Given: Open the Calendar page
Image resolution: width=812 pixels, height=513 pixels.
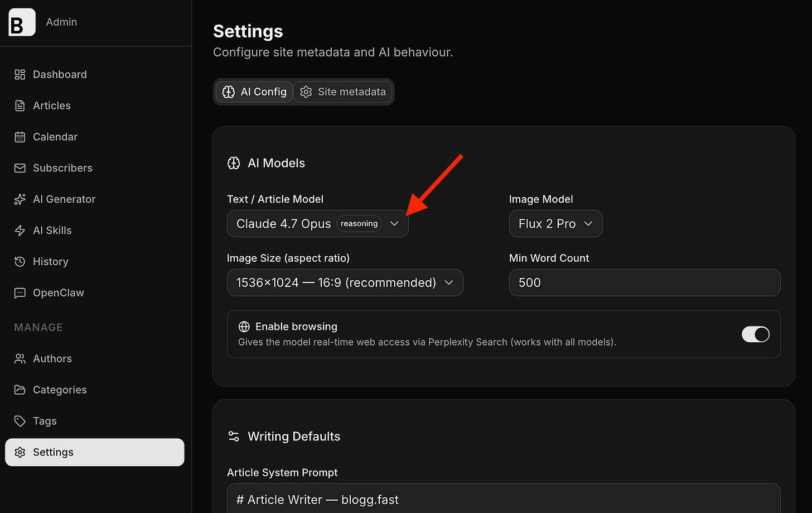Looking at the screenshot, I should pyautogui.click(x=95, y=137).
